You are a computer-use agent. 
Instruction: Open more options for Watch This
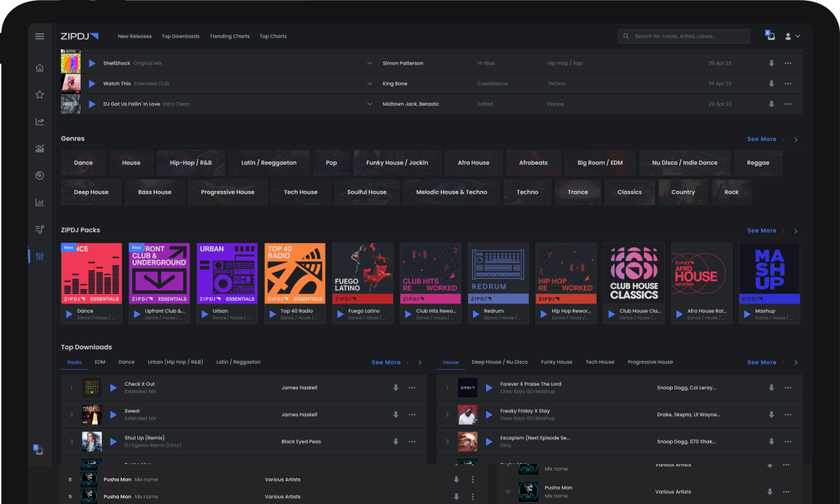(788, 84)
